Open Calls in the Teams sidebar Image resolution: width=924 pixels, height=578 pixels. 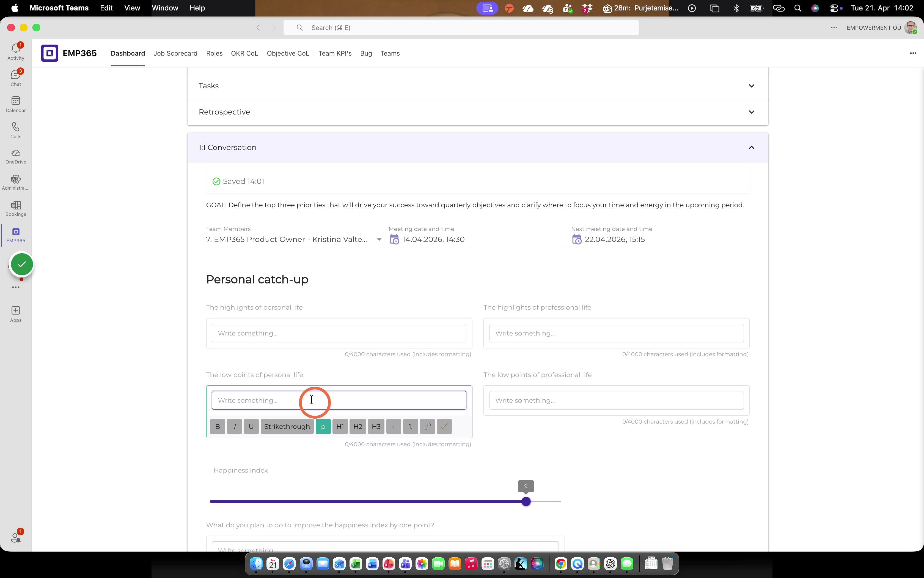coord(16,130)
